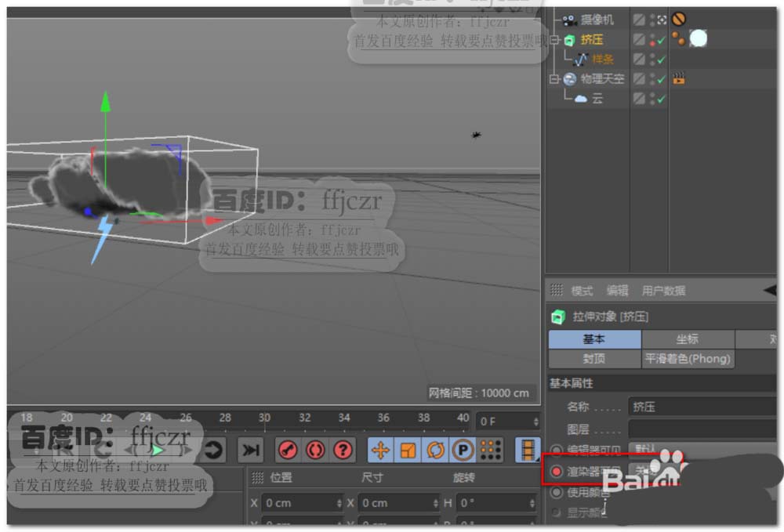Click the grip icon in attribute manager menu
Image resolution: width=784 pixels, height=532 pixels.
557,290
